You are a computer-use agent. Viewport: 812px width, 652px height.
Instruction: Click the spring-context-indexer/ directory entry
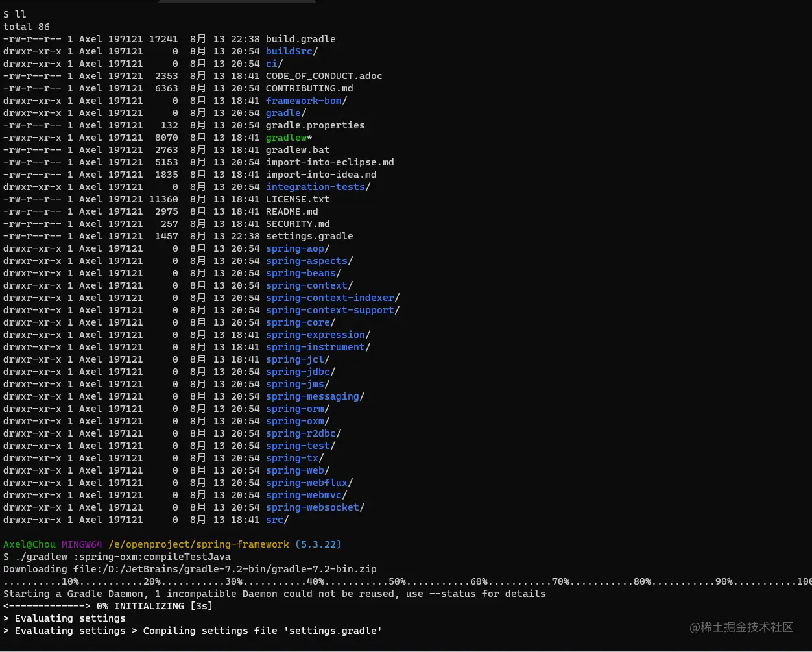point(333,298)
